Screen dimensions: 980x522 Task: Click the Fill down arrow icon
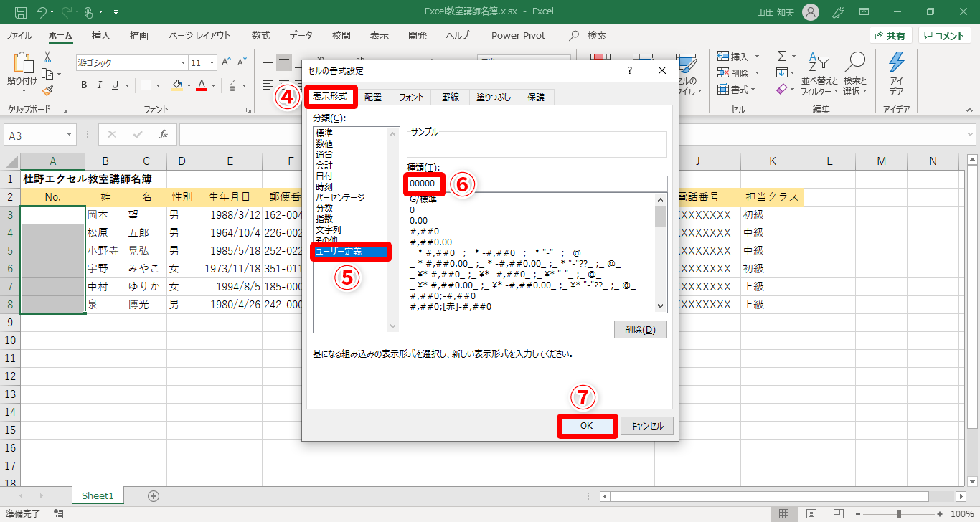tap(782, 72)
